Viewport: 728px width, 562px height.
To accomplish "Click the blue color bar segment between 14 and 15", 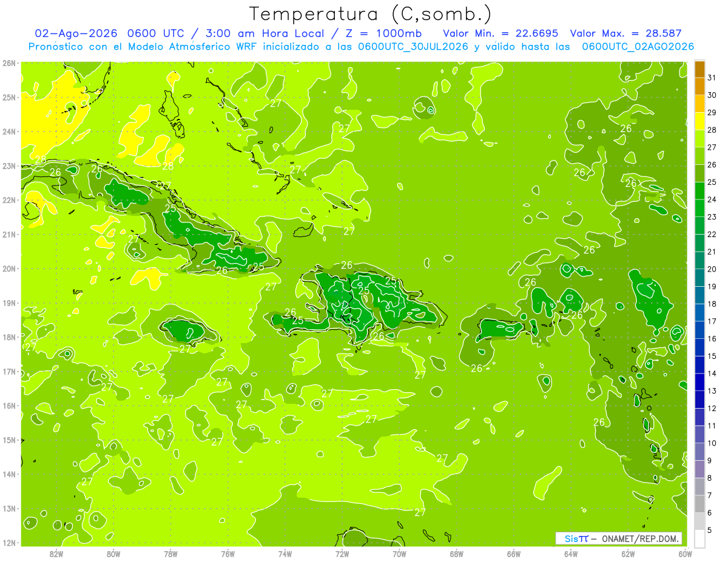I will [x=699, y=364].
